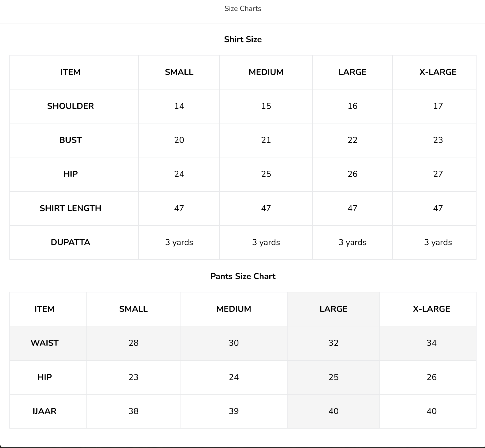485x448 pixels.
Task: Click the SHIRT LENGTH row label
Action: (x=70, y=208)
